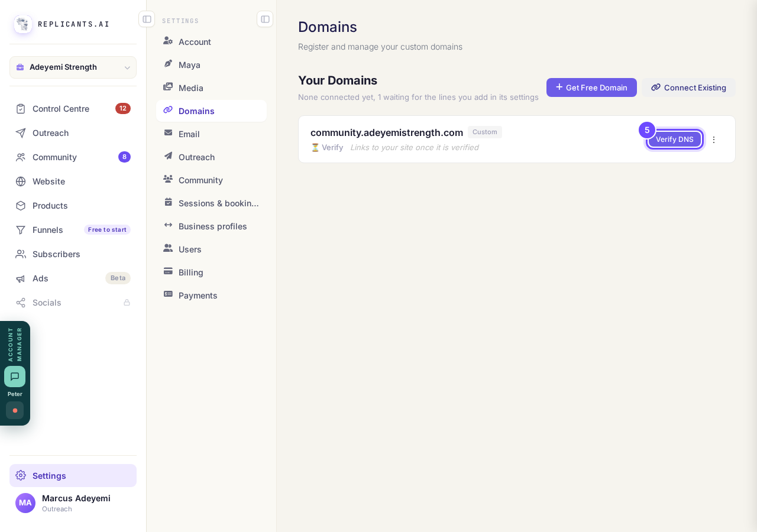Image resolution: width=757 pixels, height=532 pixels.
Task: Open Payments settings
Action: [211, 295]
